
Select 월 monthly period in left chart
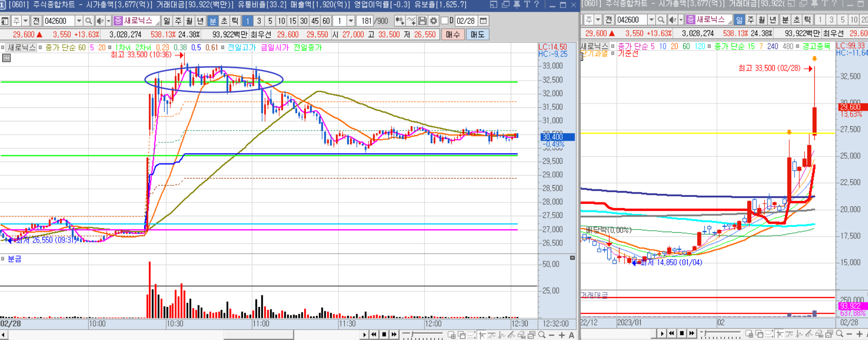(189, 21)
